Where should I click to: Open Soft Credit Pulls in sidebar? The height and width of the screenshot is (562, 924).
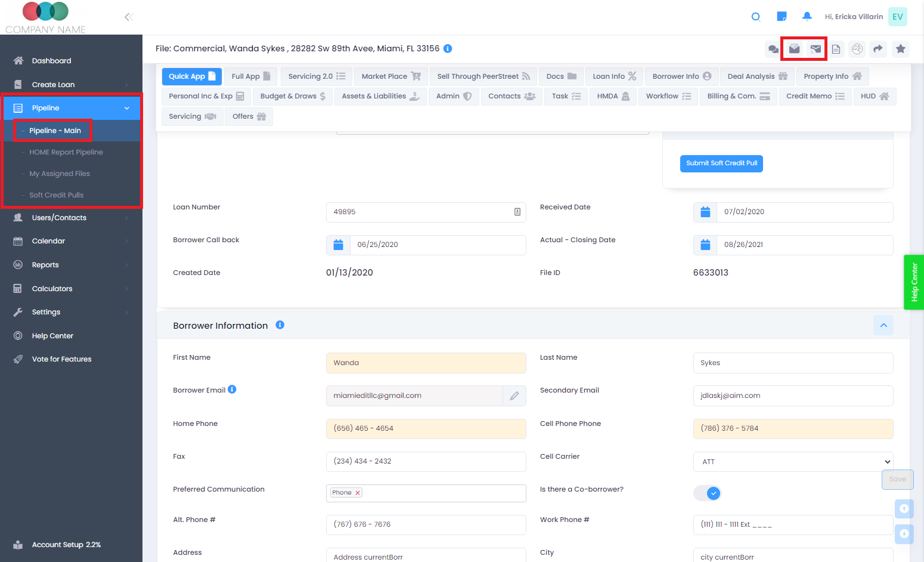point(57,195)
